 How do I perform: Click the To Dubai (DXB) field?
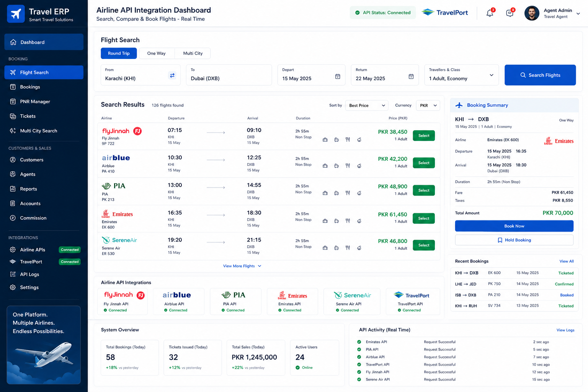[229, 75]
